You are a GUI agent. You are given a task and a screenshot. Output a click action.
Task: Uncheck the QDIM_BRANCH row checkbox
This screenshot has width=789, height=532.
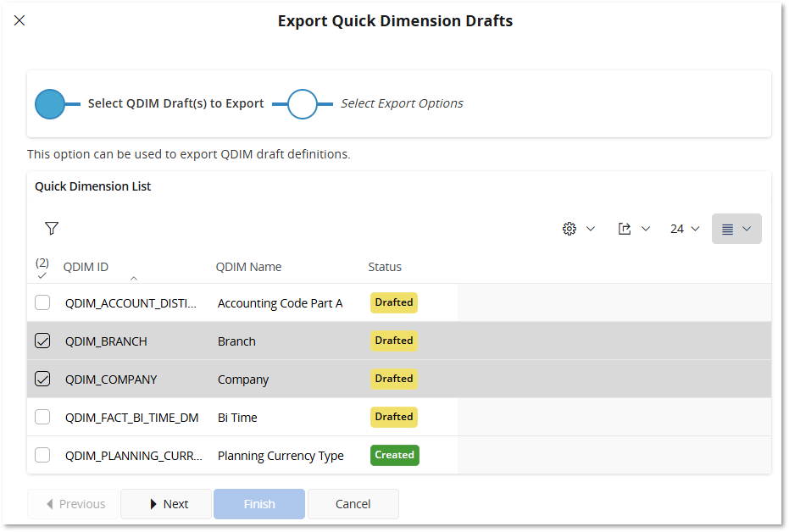42,341
